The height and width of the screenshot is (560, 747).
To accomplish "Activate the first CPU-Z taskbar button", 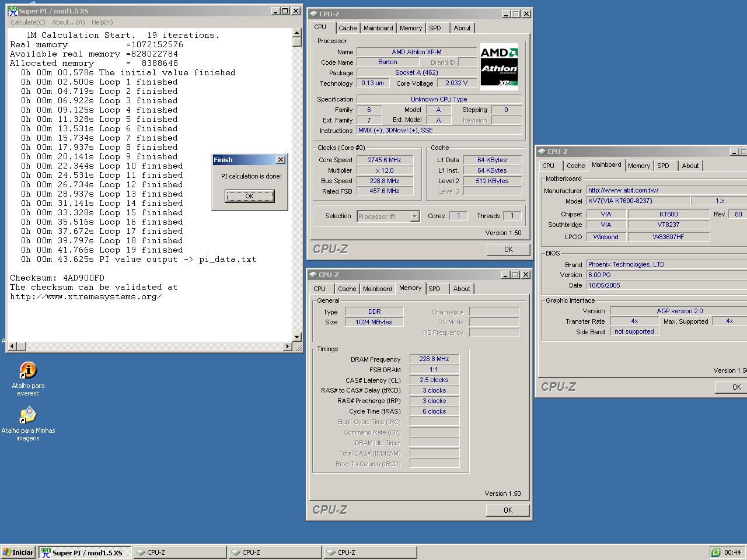I will click(x=180, y=552).
